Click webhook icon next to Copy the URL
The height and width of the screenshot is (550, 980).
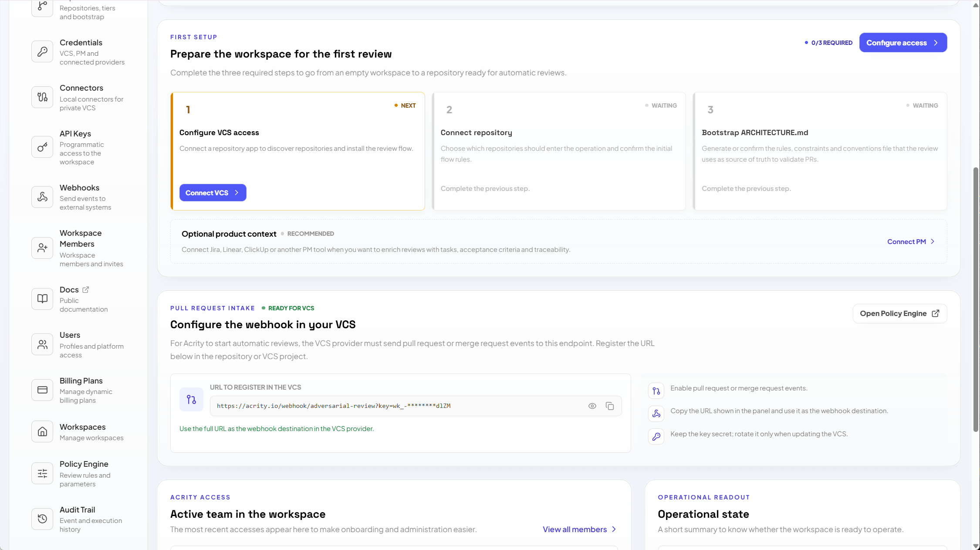click(656, 414)
